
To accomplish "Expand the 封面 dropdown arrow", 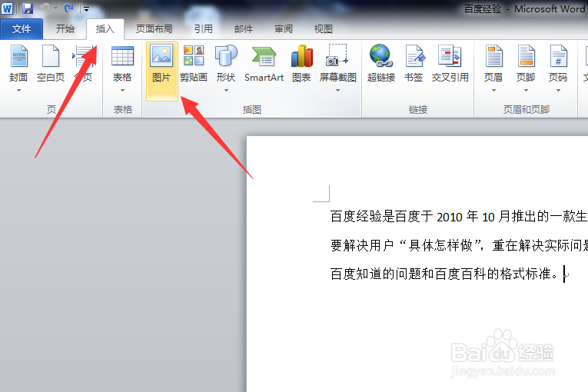I will 18,91.
